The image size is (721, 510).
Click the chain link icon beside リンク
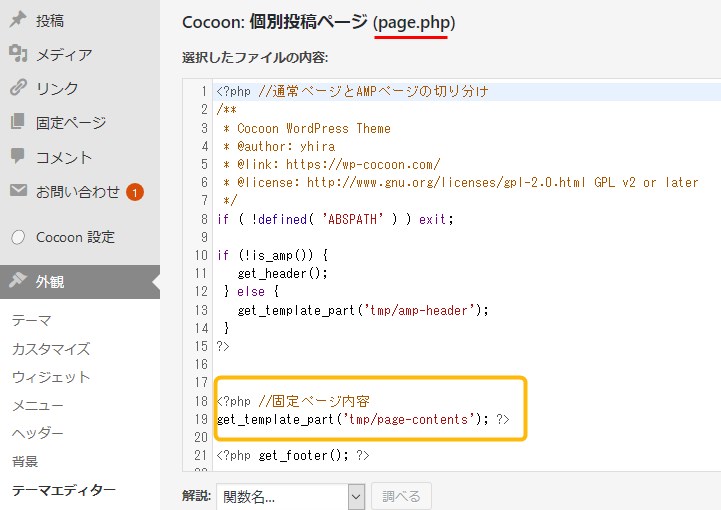tap(17, 88)
